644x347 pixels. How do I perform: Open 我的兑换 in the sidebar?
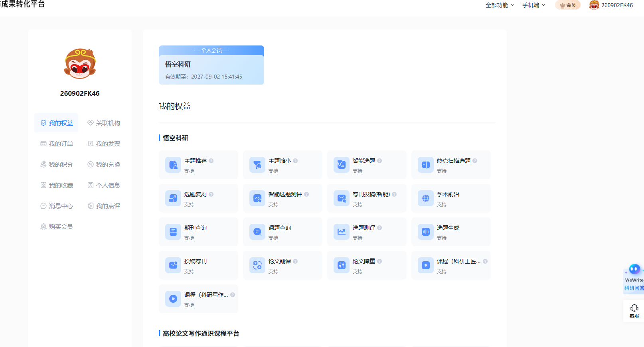[104, 164]
